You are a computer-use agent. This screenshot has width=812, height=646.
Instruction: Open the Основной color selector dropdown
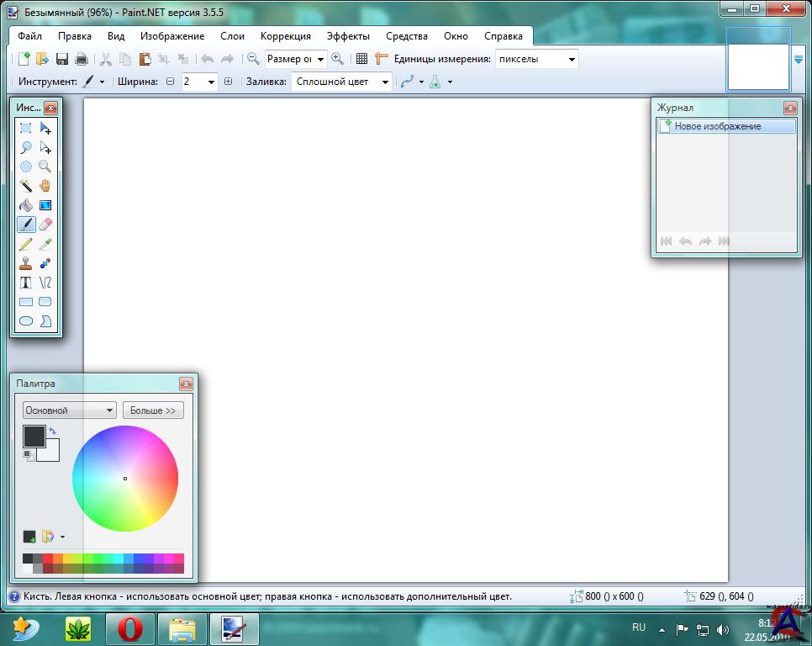[70, 410]
